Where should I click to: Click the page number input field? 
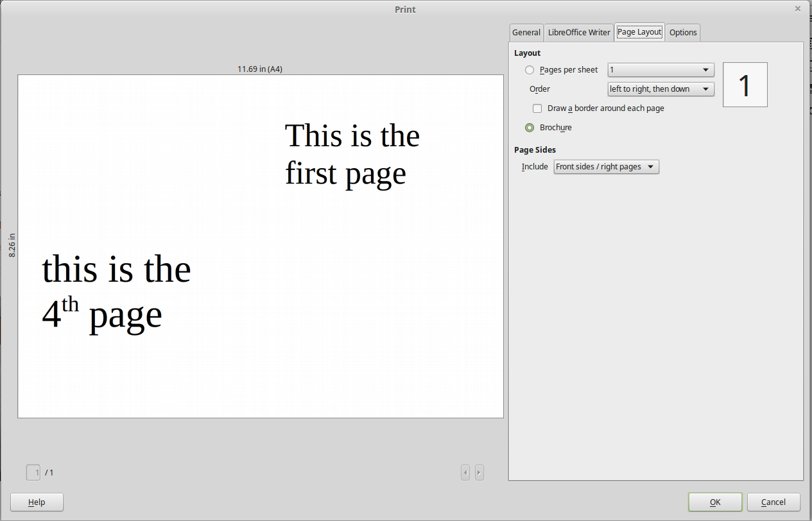tap(33, 472)
